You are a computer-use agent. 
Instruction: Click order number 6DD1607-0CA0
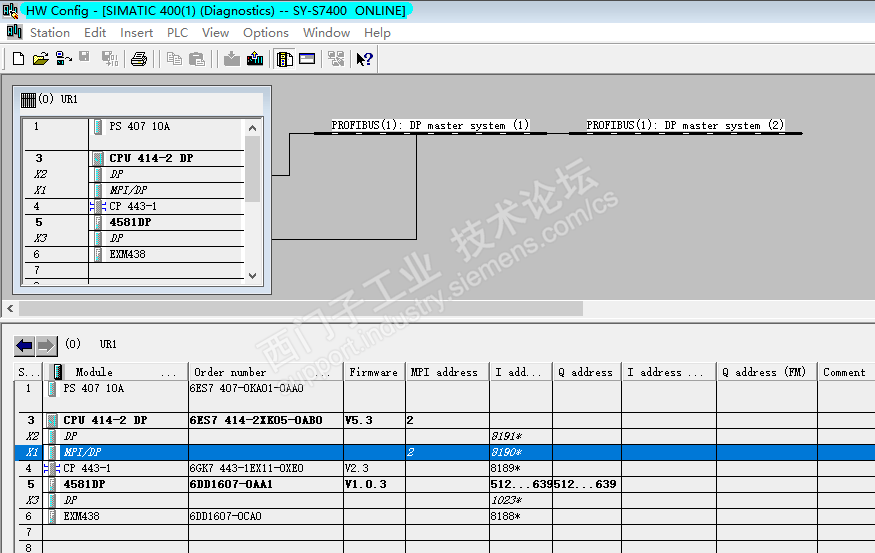(225, 516)
